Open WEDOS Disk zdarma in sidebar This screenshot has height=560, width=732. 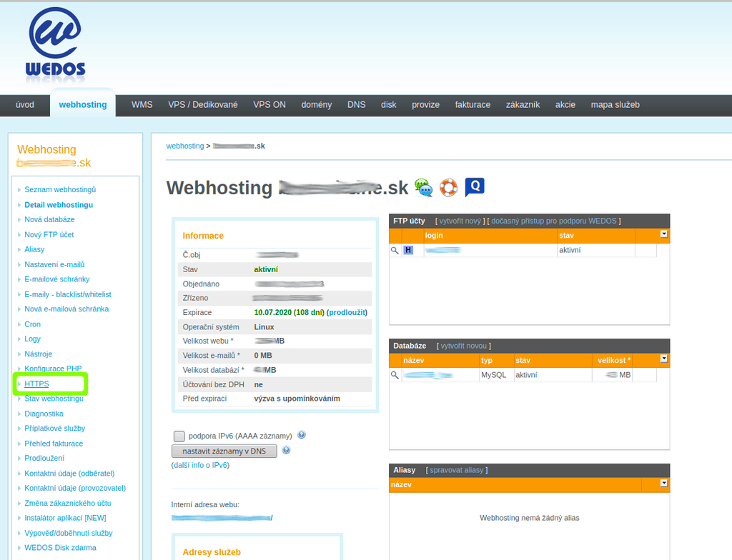pos(60,548)
